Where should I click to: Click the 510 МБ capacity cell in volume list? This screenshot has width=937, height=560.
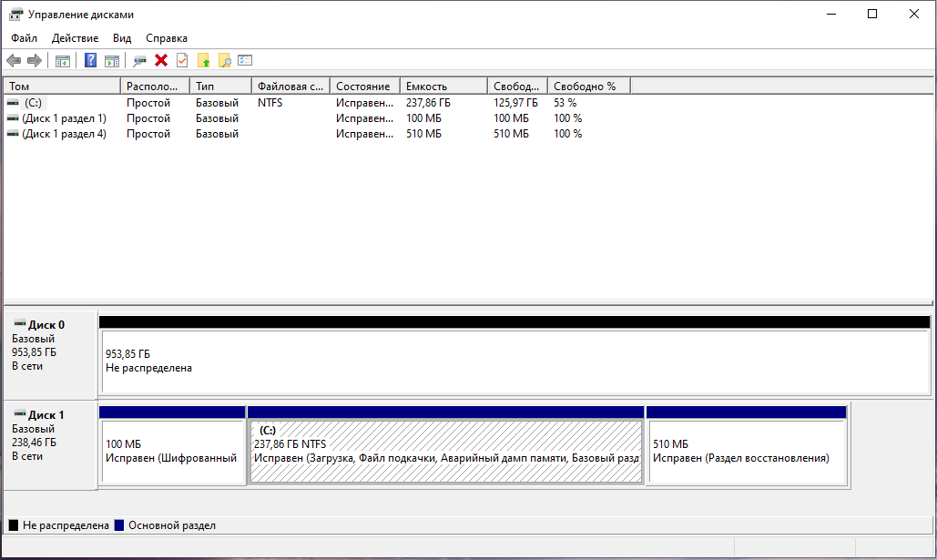[423, 134]
